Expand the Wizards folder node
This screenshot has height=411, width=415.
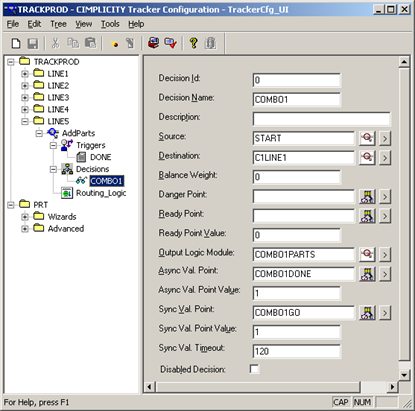[25, 217]
